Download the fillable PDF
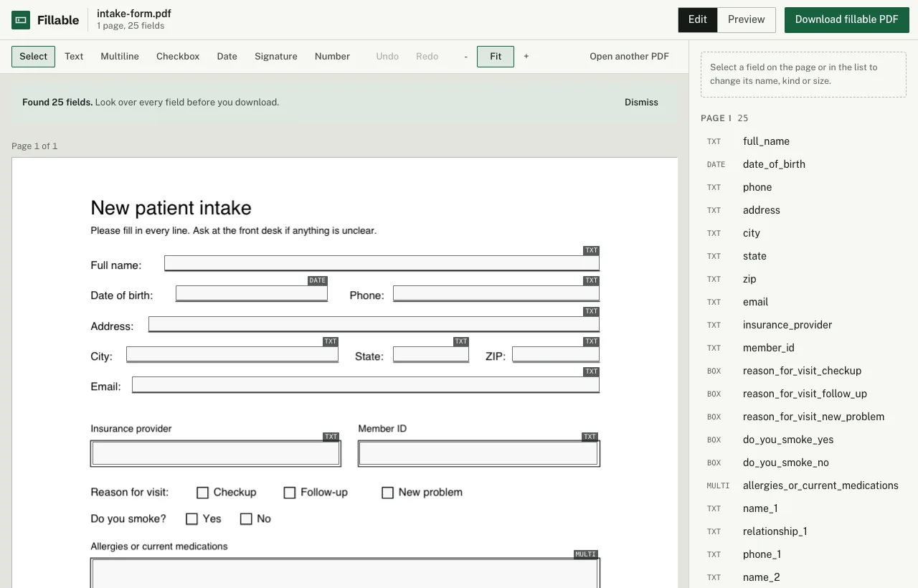Viewport: 918px width, 588px height. (847, 20)
